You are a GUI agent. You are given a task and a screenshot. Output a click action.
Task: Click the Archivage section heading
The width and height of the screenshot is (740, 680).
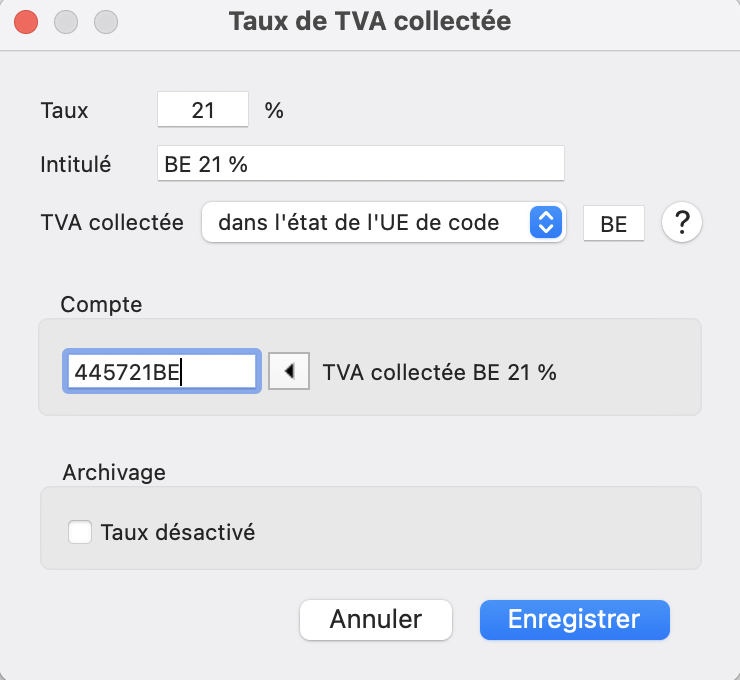pos(114,472)
